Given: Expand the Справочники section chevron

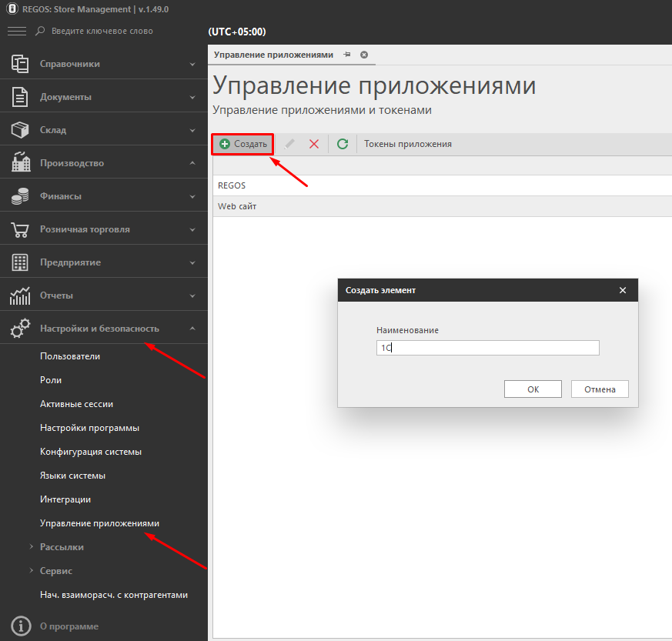Looking at the screenshot, I should point(192,64).
